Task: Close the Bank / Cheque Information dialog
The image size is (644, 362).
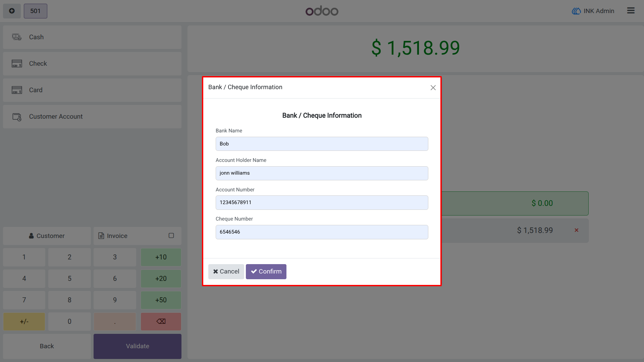Action: pyautogui.click(x=433, y=87)
